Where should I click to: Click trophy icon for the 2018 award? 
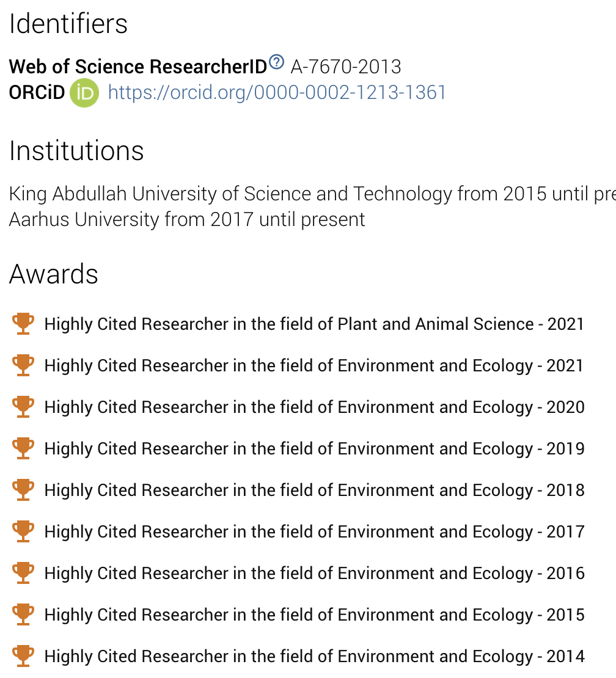(x=23, y=490)
